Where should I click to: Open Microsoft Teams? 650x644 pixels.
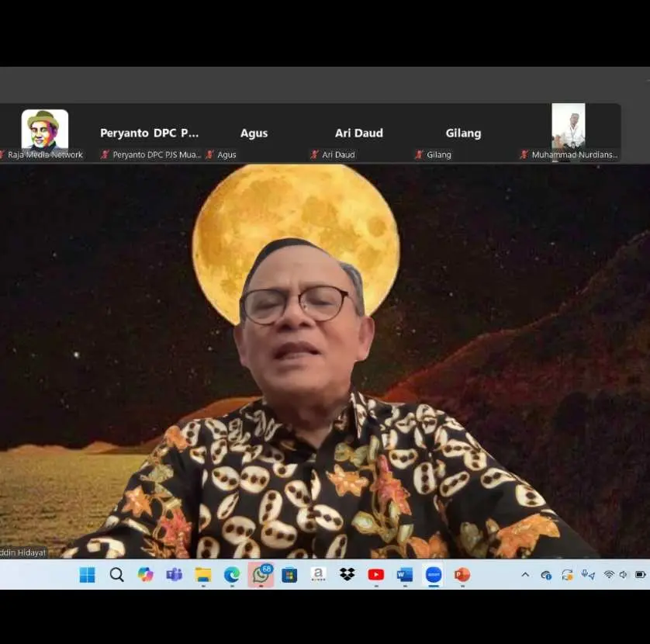point(174,575)
